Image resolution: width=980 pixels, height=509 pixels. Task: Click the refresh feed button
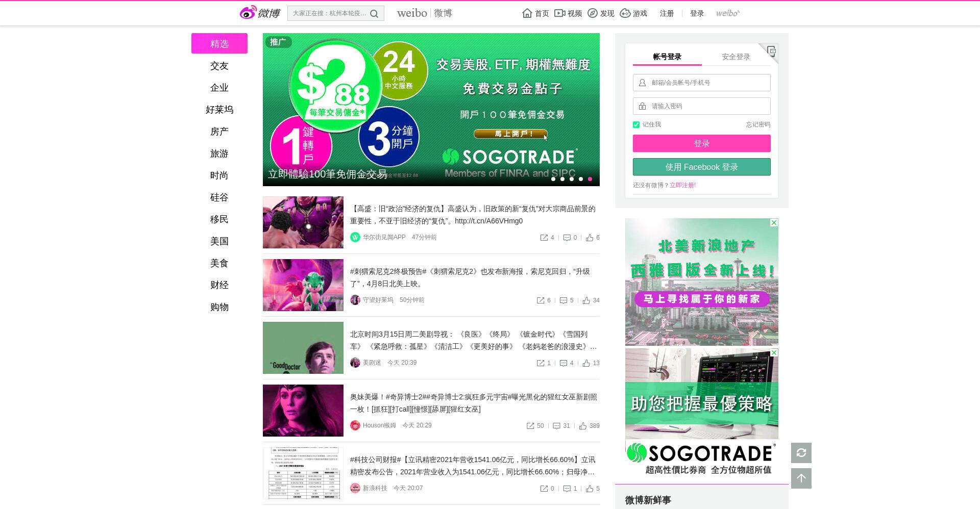click(x=801, y=453)
